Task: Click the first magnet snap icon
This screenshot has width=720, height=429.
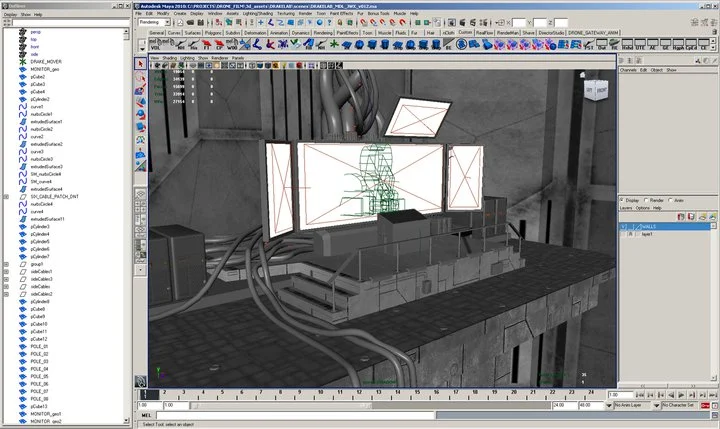Action: pyautogui.click(x=364, y=22)
